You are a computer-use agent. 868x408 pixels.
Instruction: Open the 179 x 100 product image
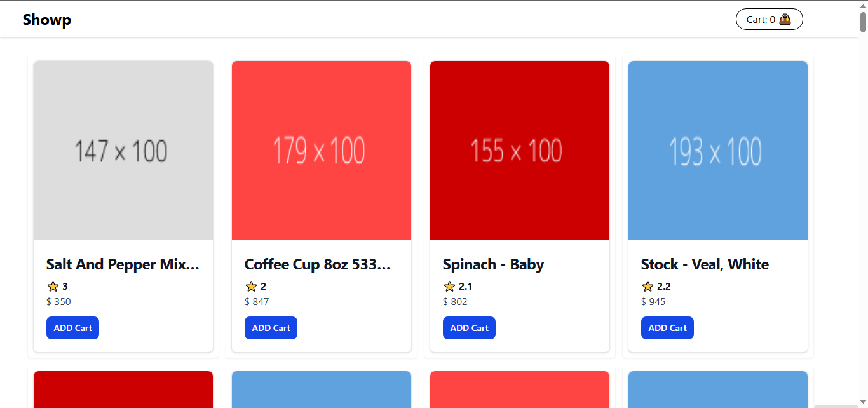tap(322, 151)
